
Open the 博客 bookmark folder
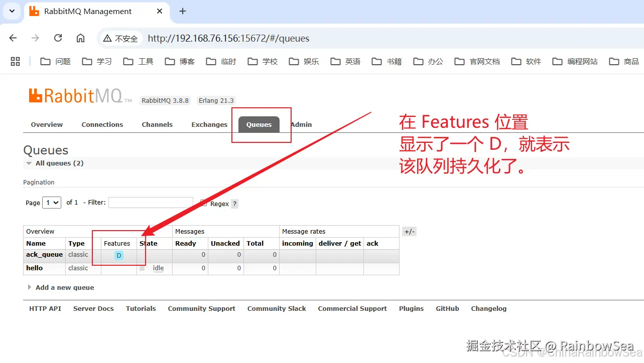(180, 61)
